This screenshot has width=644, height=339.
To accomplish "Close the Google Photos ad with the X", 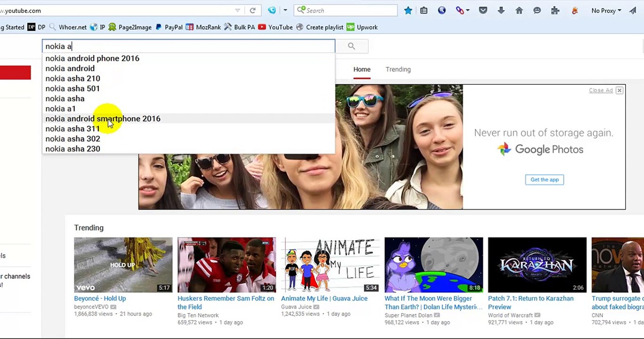I will click(619, 90).
